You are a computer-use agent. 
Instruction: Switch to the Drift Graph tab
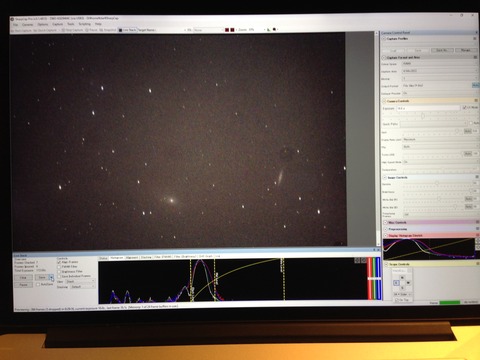(205, 257)
